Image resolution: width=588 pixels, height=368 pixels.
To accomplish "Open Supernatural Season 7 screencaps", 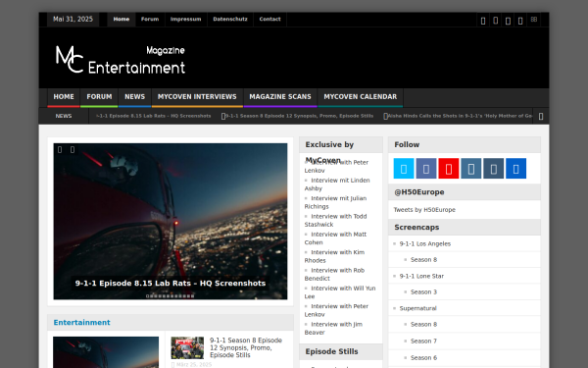I will (x=423, y=341).
